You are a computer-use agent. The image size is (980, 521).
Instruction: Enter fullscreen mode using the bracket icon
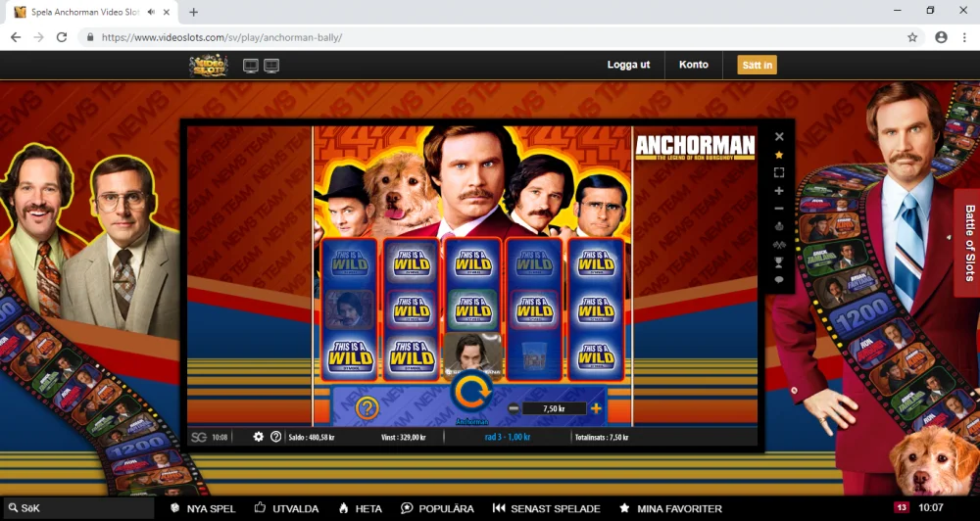coord(779,172)
